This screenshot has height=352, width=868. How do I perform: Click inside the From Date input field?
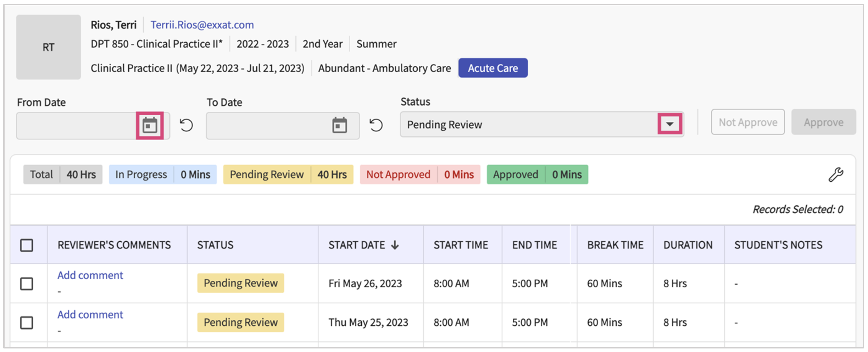[76, 126]
